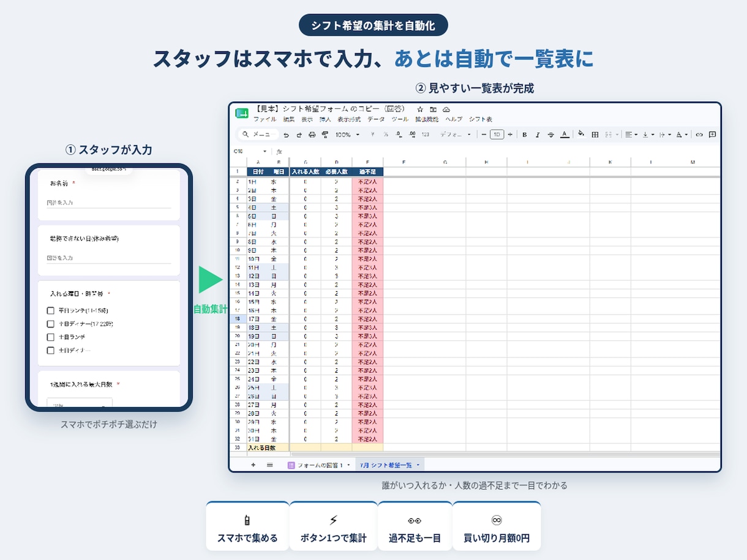Add a new sheet with plus button

pyautogui.click(x=253, y=465)
